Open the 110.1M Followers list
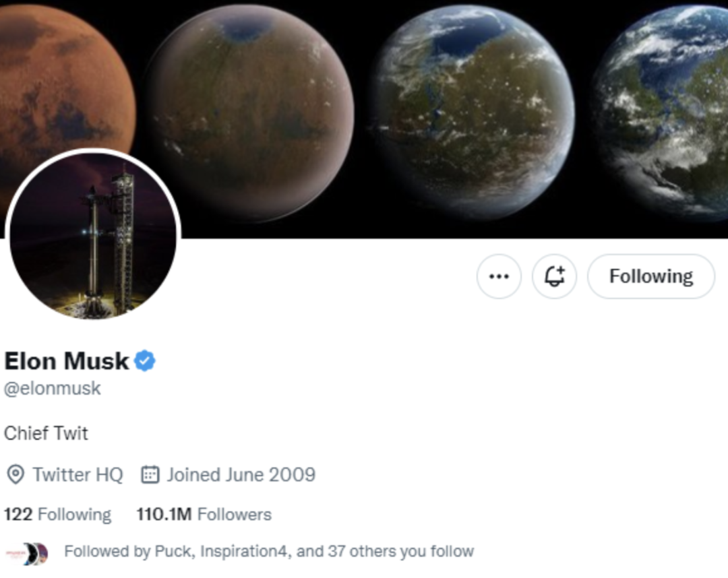This screenshot has width=728, height=578. (x=204, y=515)
